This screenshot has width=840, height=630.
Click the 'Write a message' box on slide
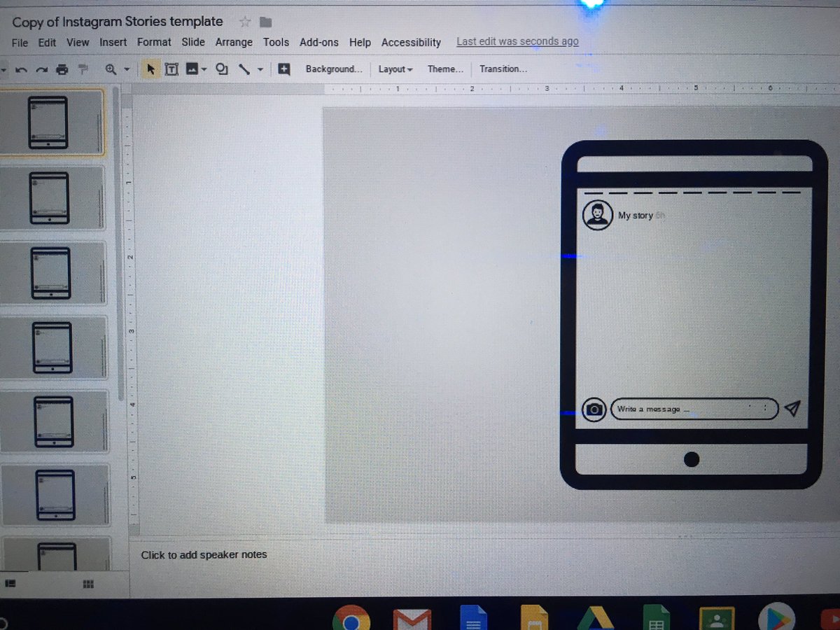(x=694, y=409)
